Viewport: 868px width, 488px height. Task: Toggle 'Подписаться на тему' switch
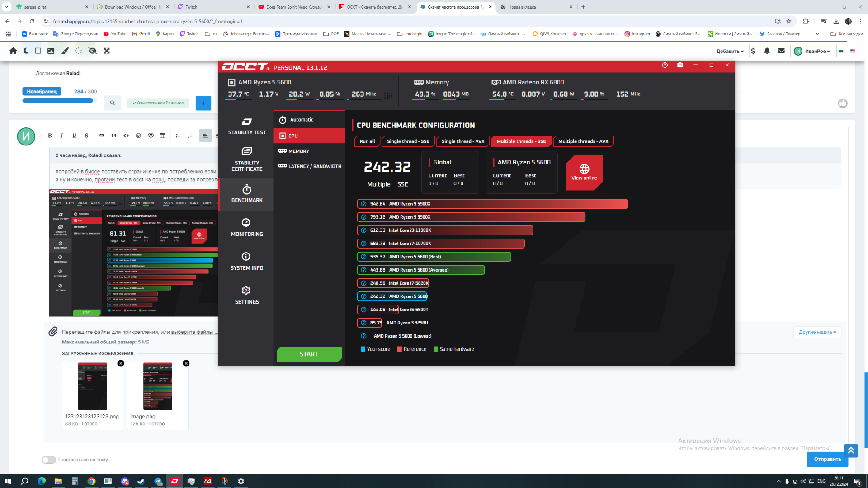pos(49,460)
